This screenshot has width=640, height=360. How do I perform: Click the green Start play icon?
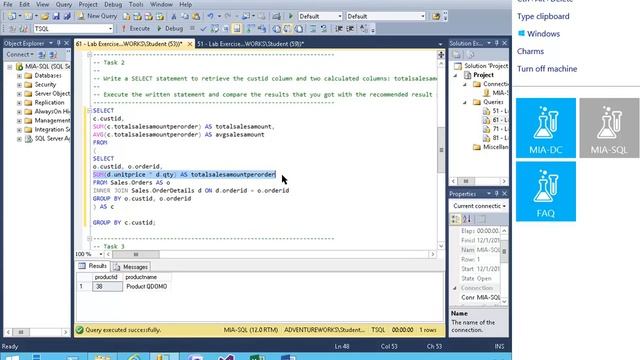point(291,16)
